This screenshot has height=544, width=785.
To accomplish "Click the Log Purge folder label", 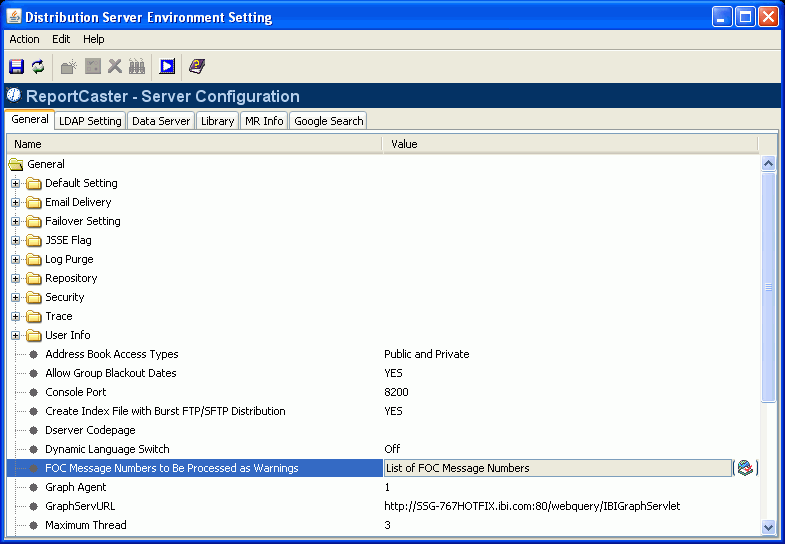I will point(69,259).
